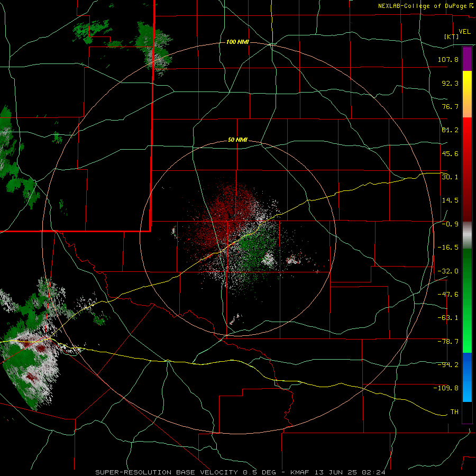Click the -32.0 legend value
The image size is (476, 476).
(448, 271)
